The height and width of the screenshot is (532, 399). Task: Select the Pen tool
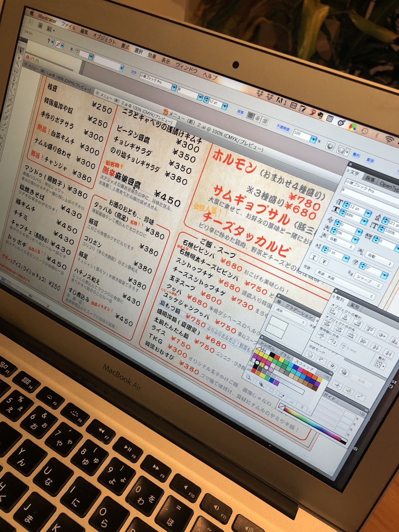(x=15, y=78)
